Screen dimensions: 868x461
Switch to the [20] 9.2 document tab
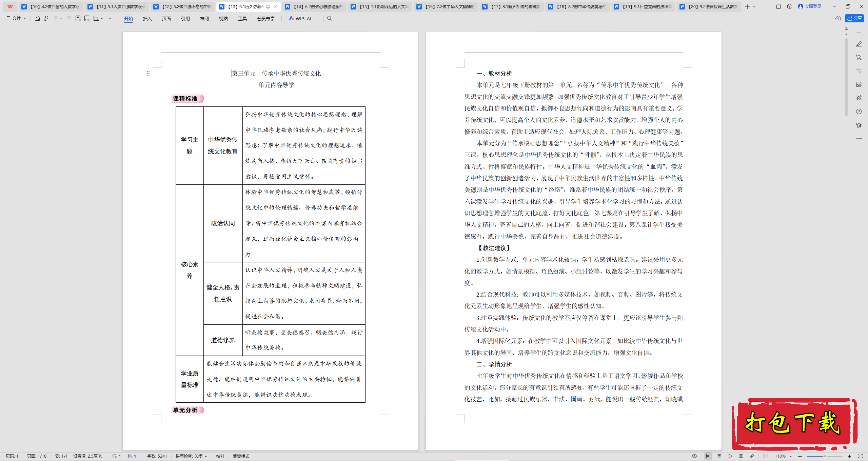tap(709, 6)
